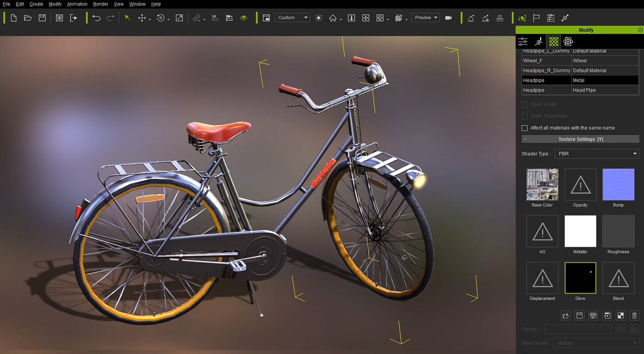Select the empty Displacement texture slot
Image resolution: width=644 pixels, height=354 pixels.
pyautogui.click(x=542, y=278)
